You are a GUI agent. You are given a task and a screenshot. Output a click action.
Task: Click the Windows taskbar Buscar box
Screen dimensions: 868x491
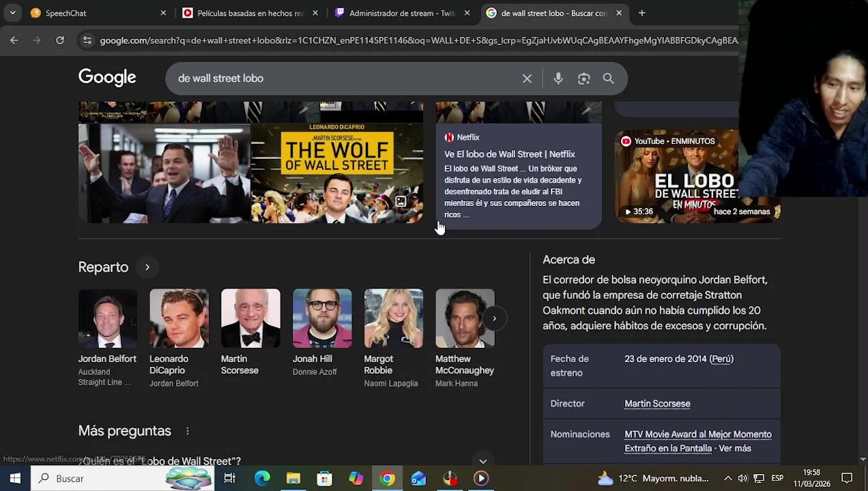123,478
